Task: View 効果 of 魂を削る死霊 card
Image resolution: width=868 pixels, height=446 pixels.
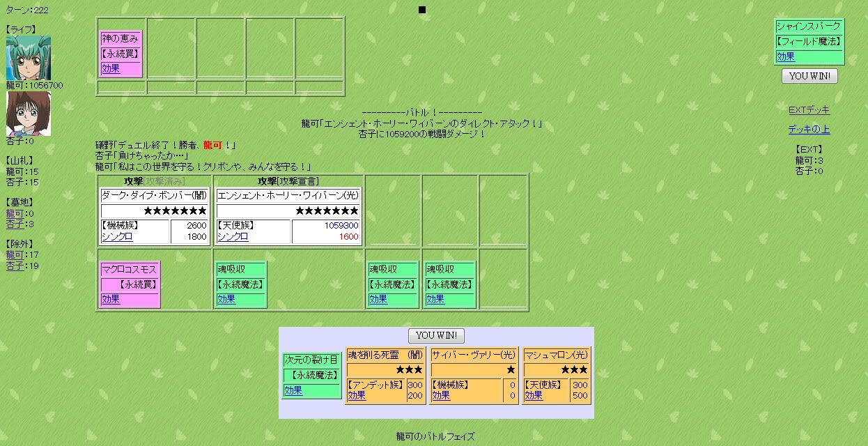Action: point(357,395)
